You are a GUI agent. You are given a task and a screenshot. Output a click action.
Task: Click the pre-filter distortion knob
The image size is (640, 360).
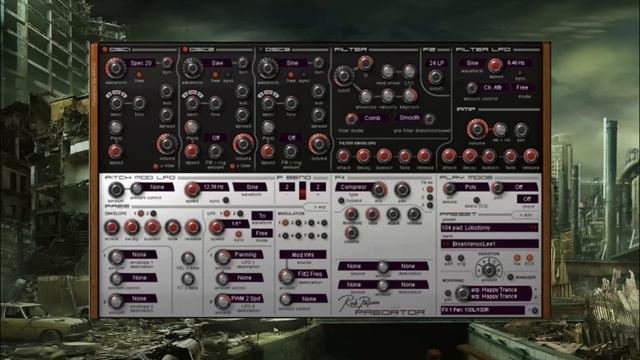pos(429,119)
